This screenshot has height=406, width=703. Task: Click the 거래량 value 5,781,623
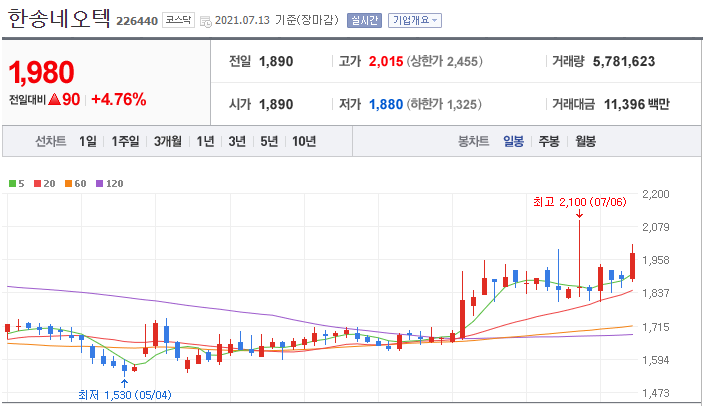coord(624,61)
